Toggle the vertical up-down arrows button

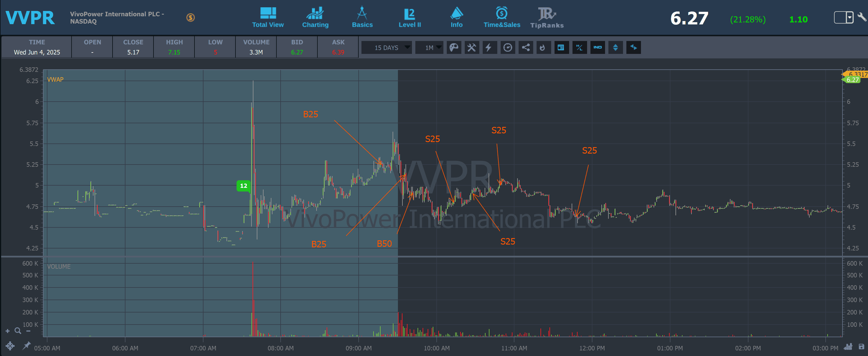point(615,47)
